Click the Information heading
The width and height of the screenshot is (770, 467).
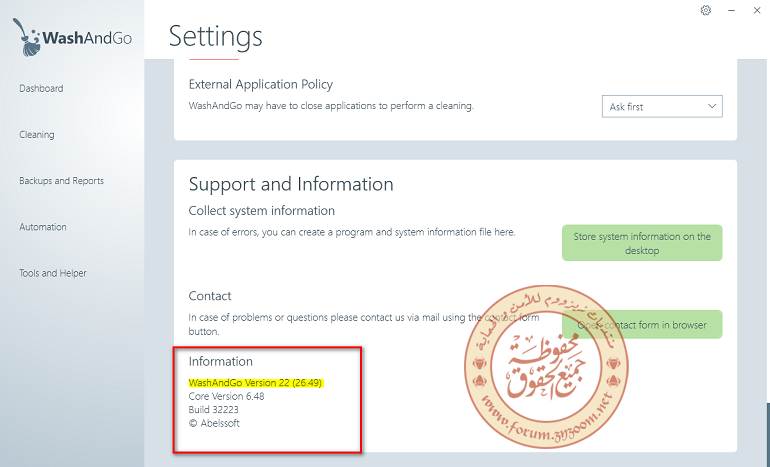[x=220, y=361]
